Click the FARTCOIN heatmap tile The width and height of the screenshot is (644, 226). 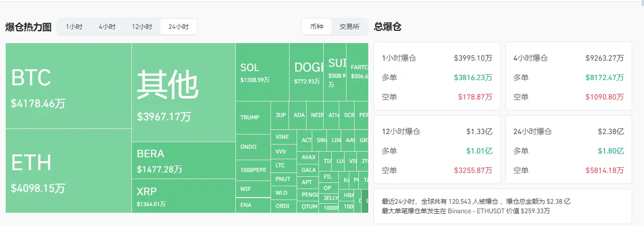pos(357,72)
